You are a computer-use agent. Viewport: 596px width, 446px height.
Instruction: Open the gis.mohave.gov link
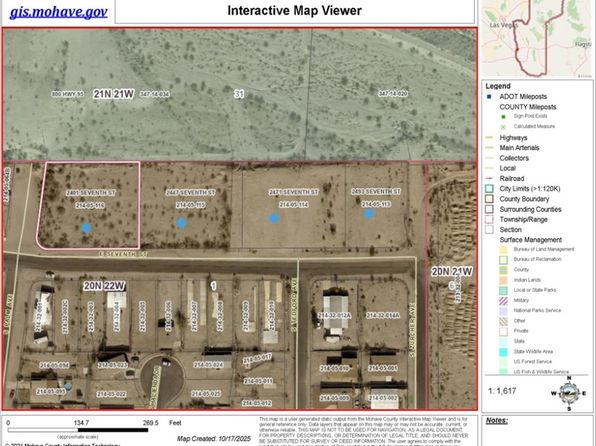(x=59, y=12)
